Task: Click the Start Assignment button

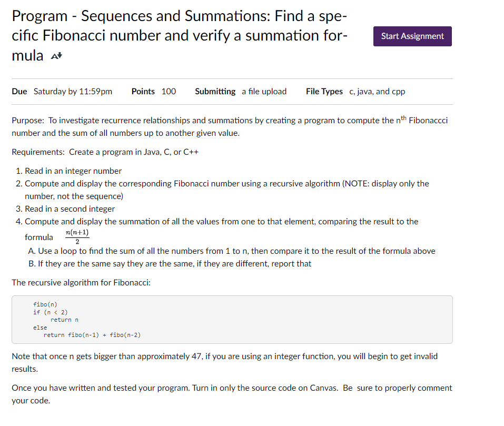Action: pos(412,36)
